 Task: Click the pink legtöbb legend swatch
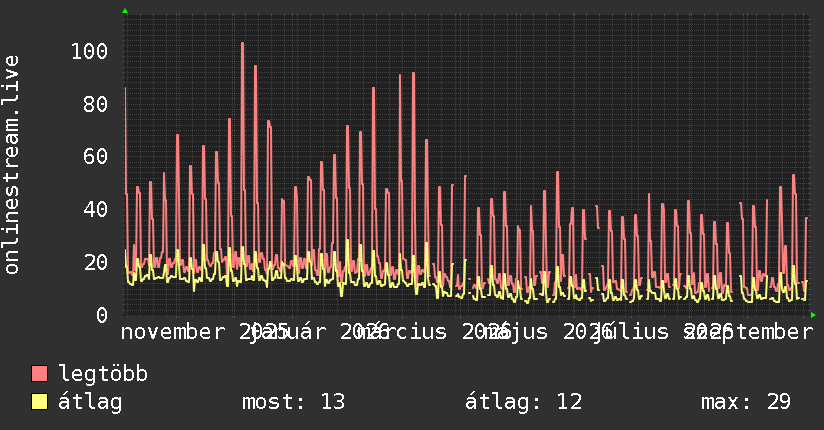39,374
